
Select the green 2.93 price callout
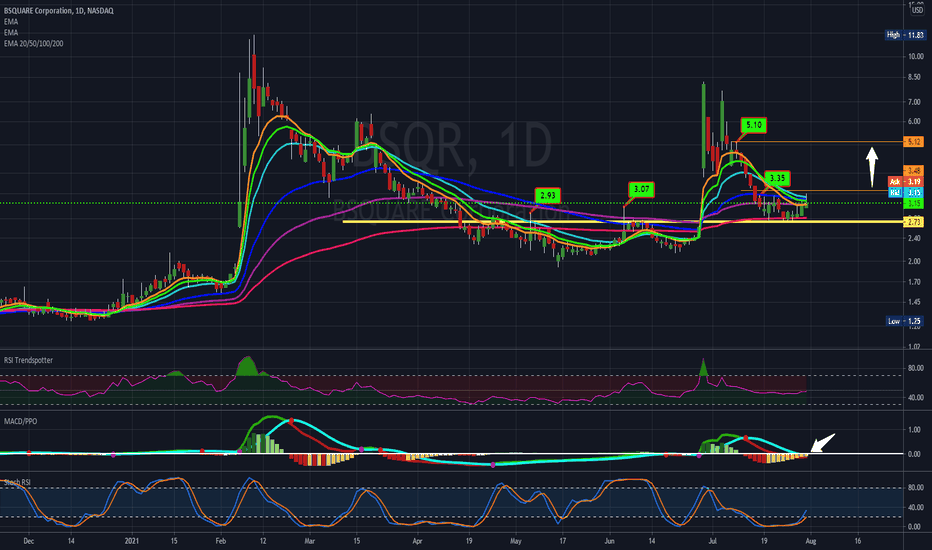coord(547,196)
